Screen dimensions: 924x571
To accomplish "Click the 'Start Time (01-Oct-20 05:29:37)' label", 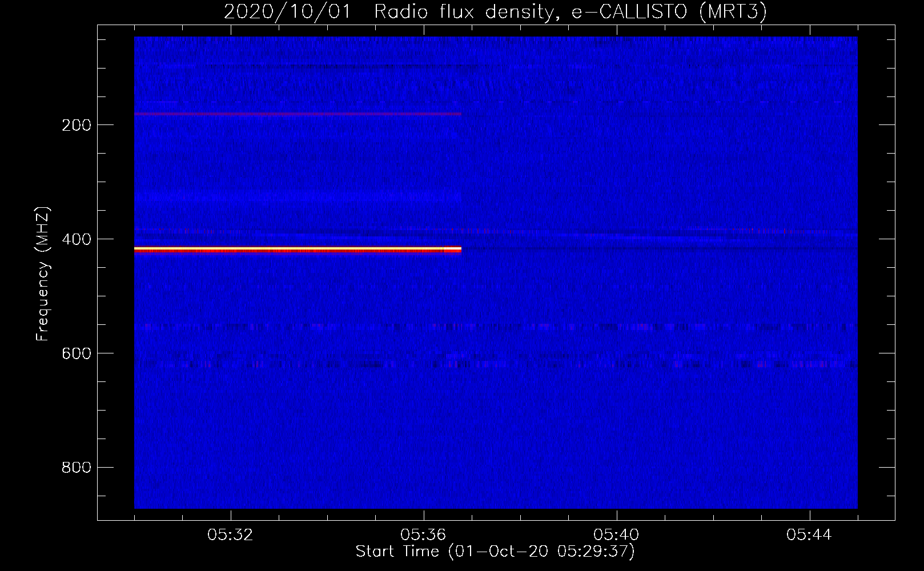I will (x=495, y=552).
